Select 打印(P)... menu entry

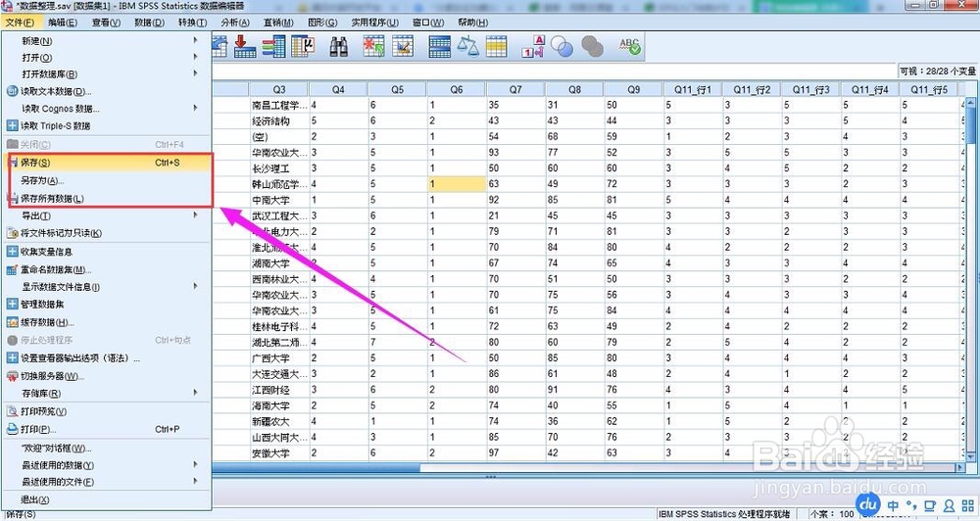(108, 429)
